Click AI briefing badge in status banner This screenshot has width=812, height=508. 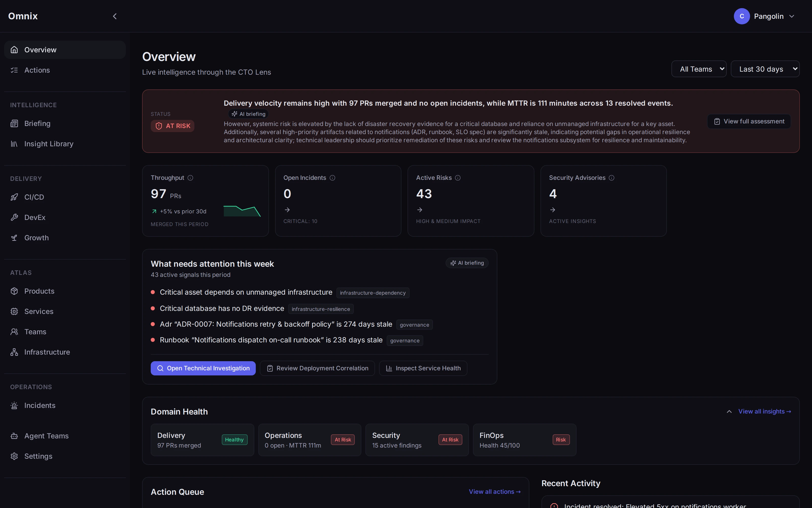(x=248, y=114)
